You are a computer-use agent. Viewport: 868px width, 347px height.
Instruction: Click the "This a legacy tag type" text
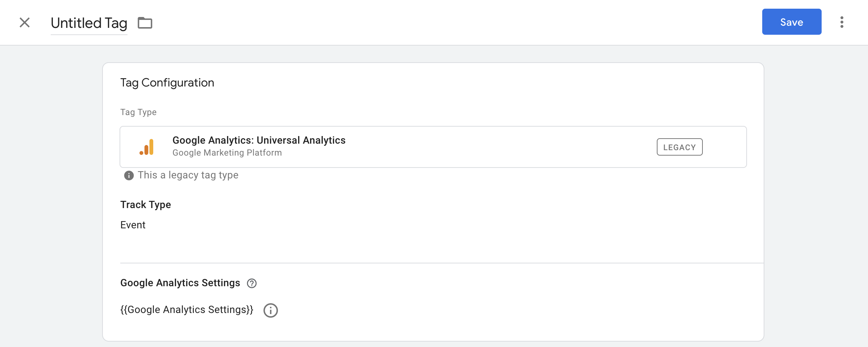click(x=188, y=175)
